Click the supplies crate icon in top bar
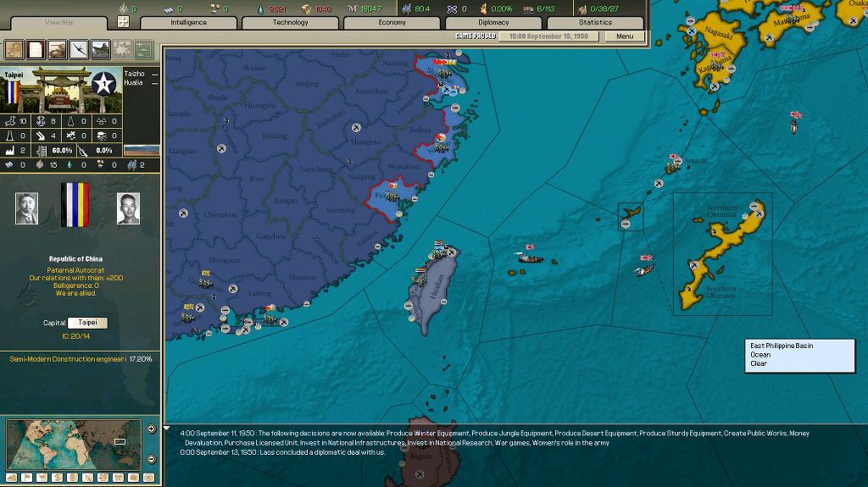 (306, 8)
